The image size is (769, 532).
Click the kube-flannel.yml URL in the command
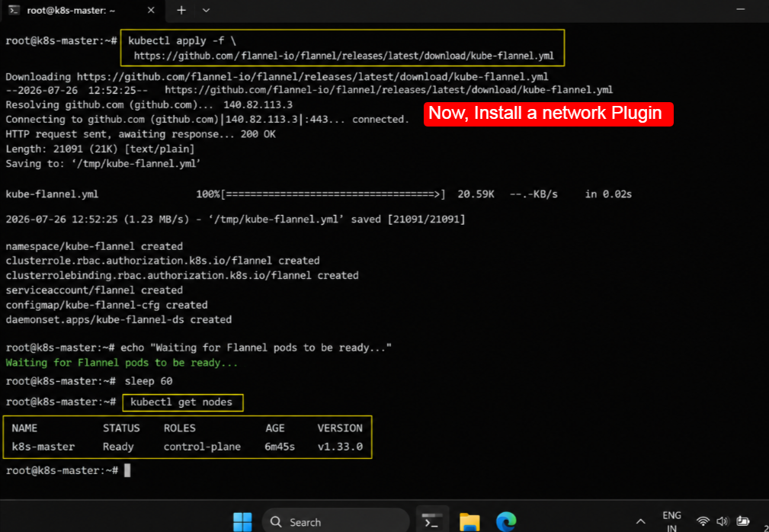(344, 56)
